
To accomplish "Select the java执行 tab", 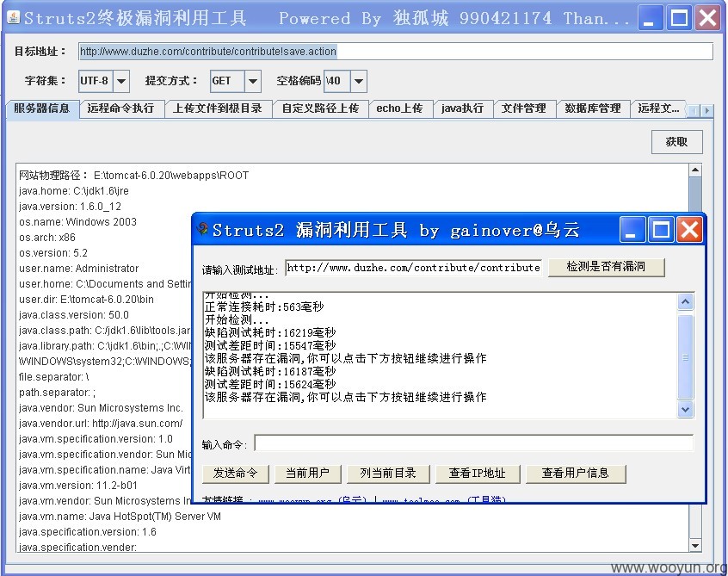I will point(462,108).
